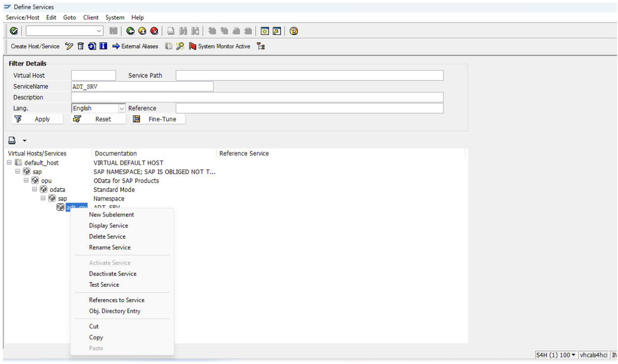This screenshot has height=364, width=618.
Task: Click the pencil rename icon
Action: pos(69,46)
